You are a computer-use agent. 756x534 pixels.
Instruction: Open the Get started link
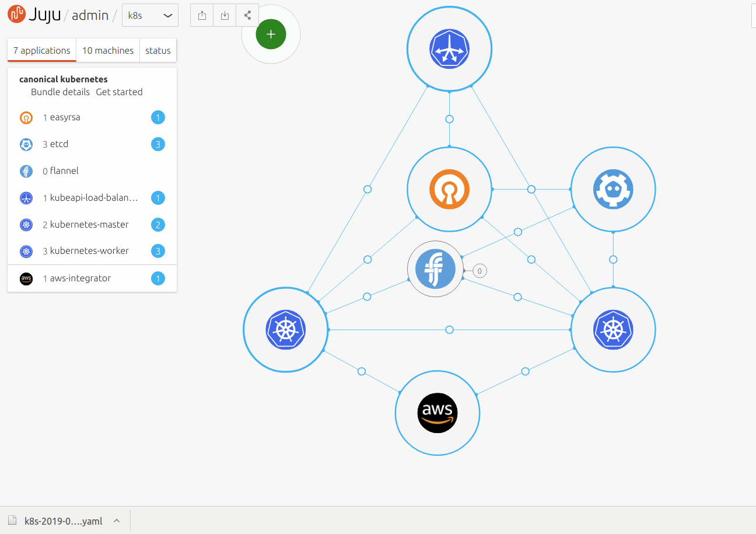click(x=119, y=92)
